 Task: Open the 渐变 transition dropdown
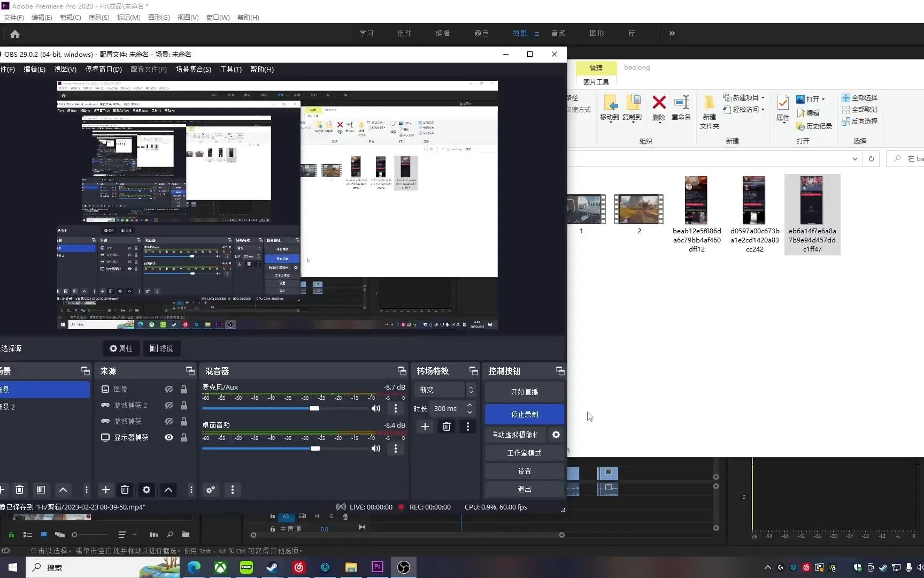coord(444,390)
